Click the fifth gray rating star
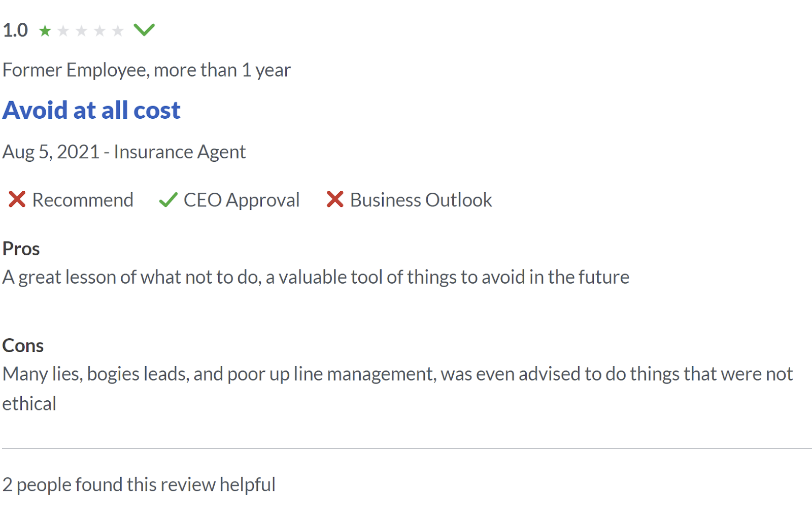This screenshot has width=812, height=519. point(118,31)
